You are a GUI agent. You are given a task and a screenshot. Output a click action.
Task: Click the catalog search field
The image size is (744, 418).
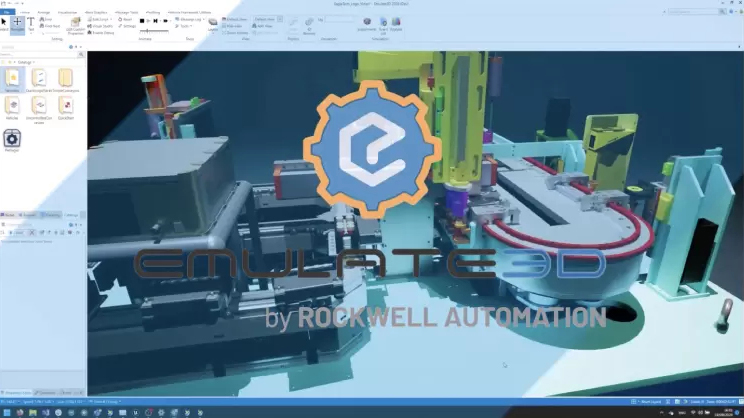click(x=39, y=55)
